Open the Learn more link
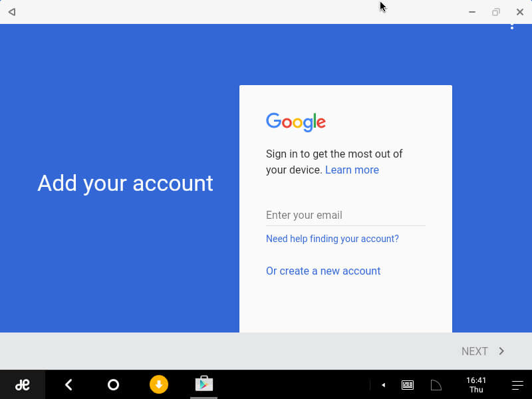Screen dimensions: 532x399 tap(352, 170)
